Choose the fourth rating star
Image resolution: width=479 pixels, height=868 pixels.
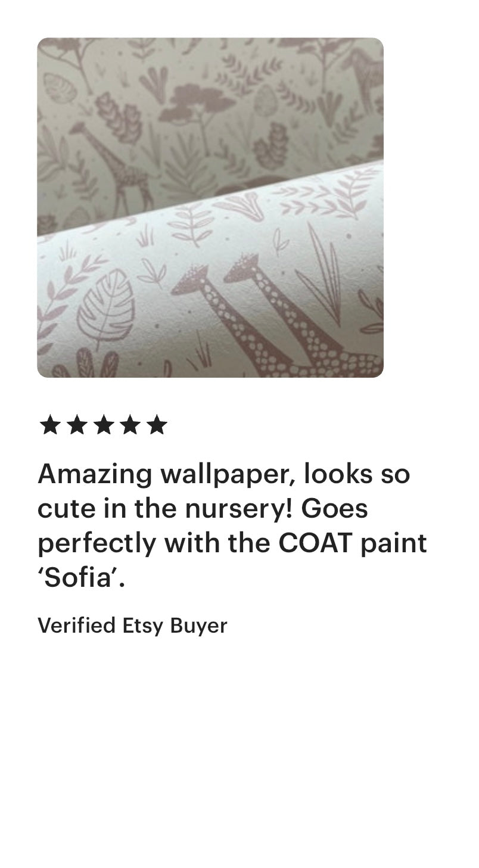tap(130, 425)
